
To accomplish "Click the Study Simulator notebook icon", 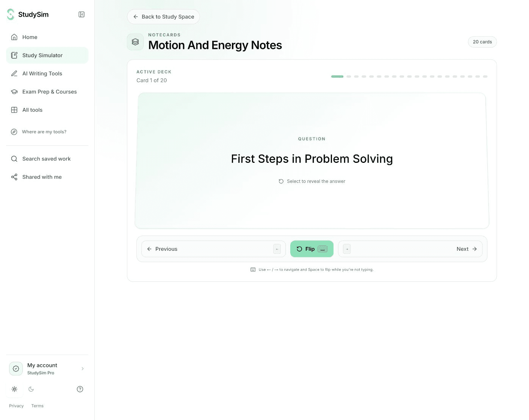I will click(x=14, y=55).
